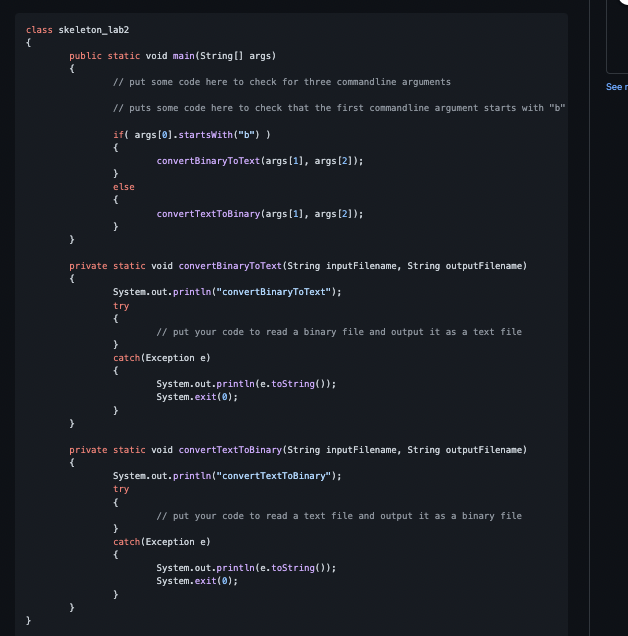Click the 'read a binary file' comment
The image size is (628, 636).
pos(339,332)
